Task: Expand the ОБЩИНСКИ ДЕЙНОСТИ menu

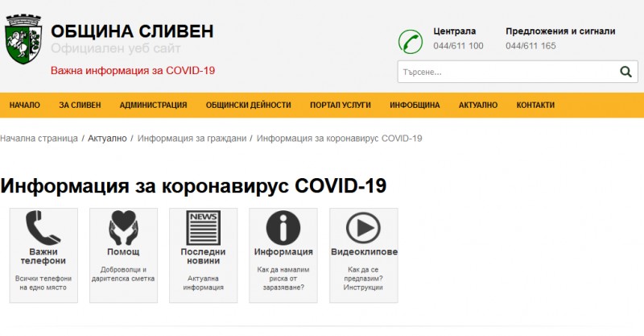Action: [248, 106]
